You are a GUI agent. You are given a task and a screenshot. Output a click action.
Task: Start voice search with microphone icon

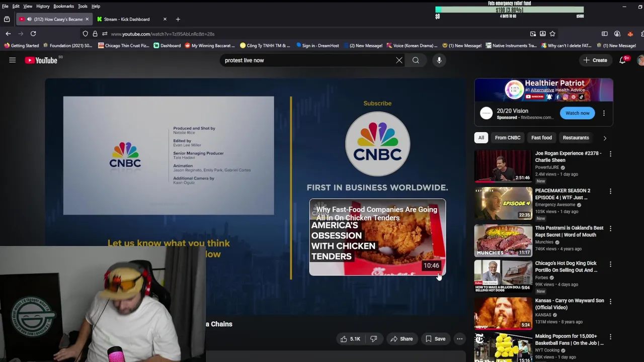point(439,60)
